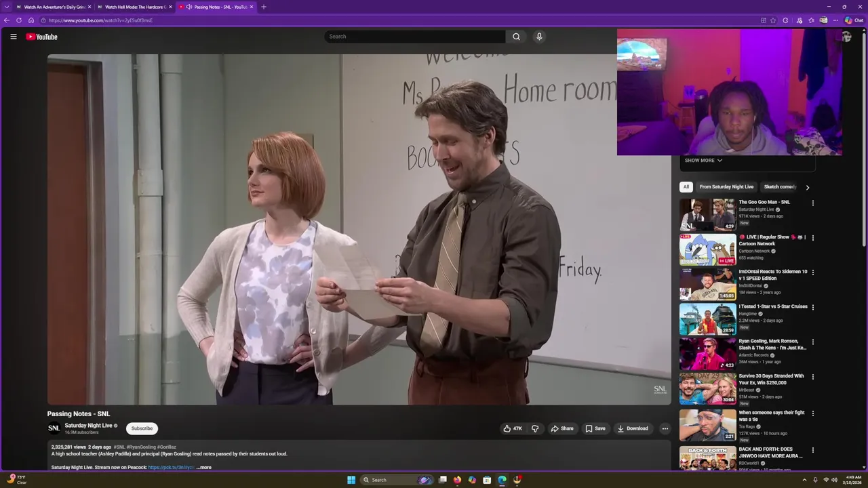868x488 pixels.
Task: Open a new browser tab
Action: [x=264, y=7]
